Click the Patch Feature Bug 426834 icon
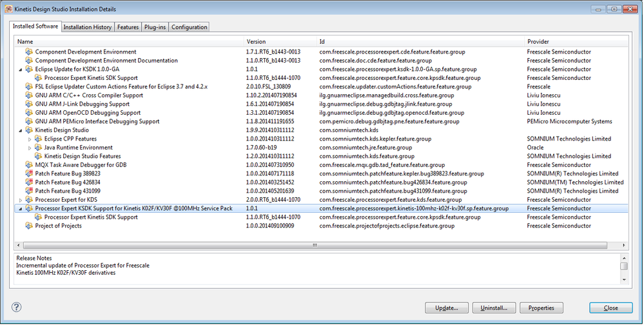The height and width of the screenshot is (325, 644). coord(29,182)
